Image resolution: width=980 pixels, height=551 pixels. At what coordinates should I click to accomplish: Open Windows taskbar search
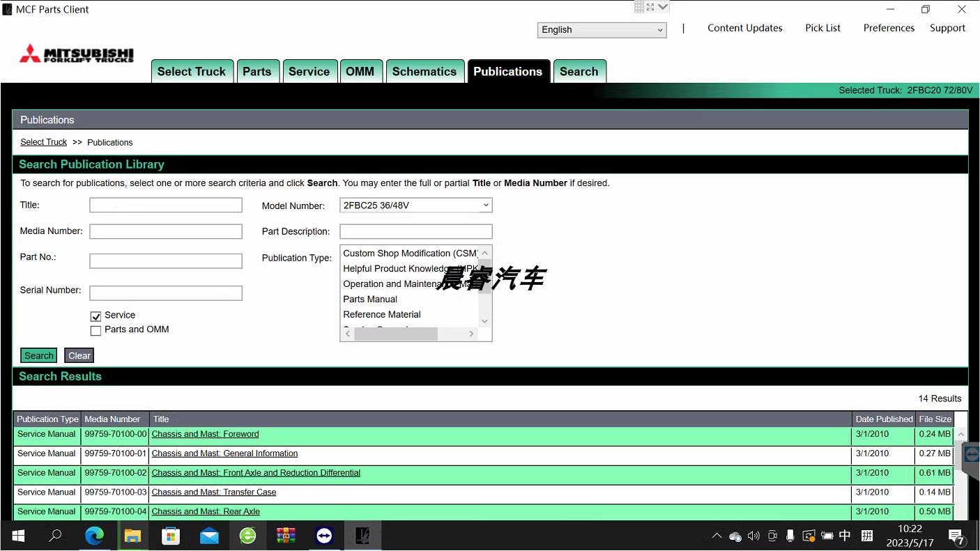click(x=55, y=536)
